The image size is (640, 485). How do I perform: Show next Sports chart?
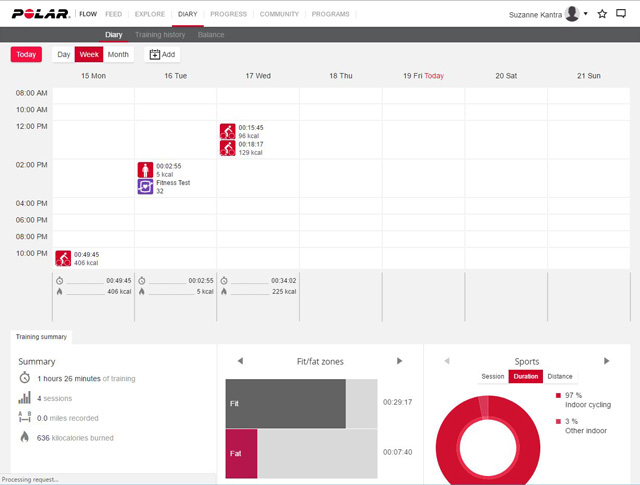point(607,361)
